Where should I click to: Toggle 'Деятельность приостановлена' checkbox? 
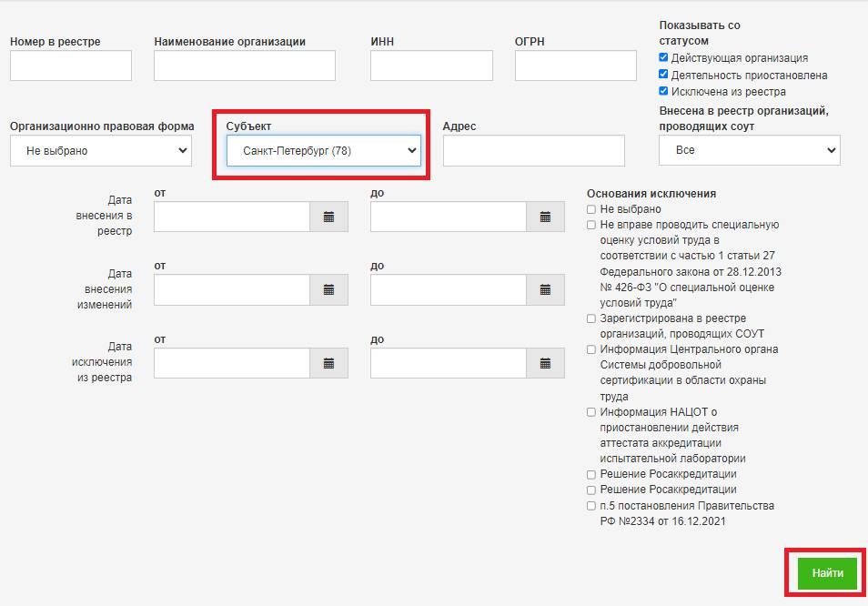tap(664, 75)
